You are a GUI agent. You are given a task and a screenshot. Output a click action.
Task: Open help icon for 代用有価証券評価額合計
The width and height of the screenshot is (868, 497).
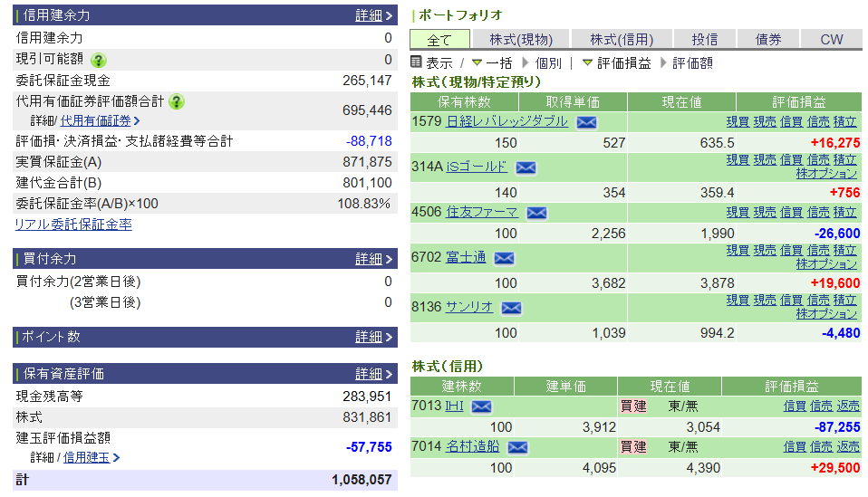(177, 101)
